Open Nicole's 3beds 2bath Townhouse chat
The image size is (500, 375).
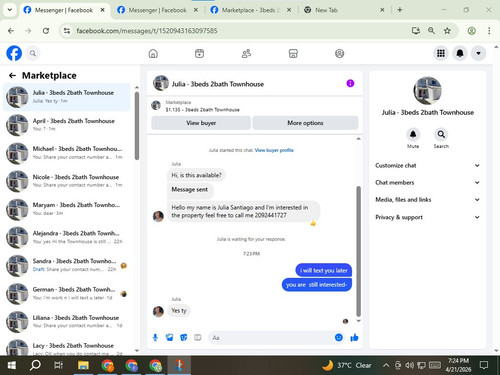pos(67,181)
